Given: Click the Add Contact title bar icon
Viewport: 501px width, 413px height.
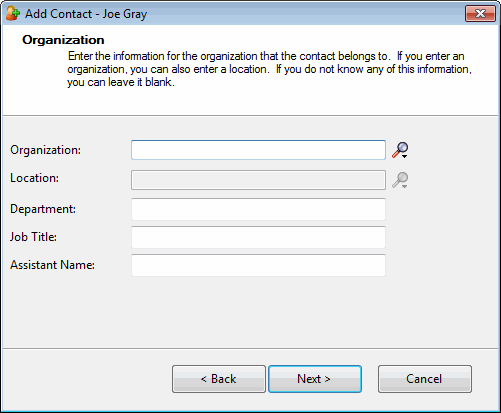Looking at the screenshot, I should (x=13, y=13).
